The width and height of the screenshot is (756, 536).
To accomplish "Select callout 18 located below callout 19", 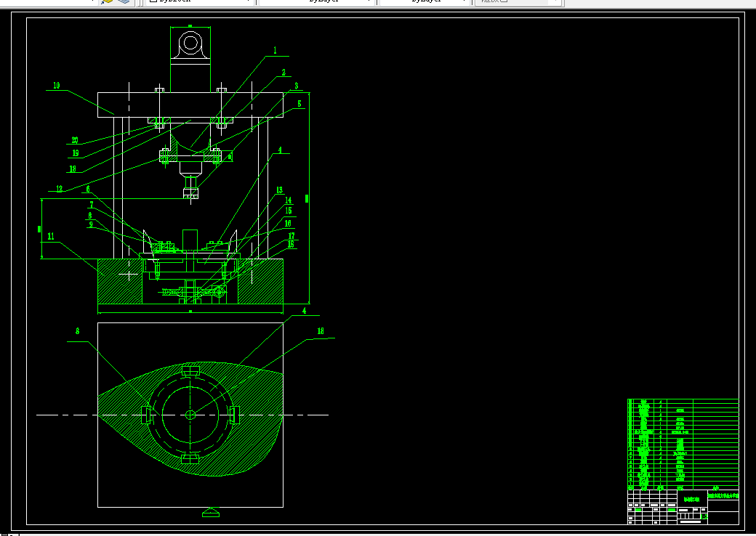I will 73,168.
